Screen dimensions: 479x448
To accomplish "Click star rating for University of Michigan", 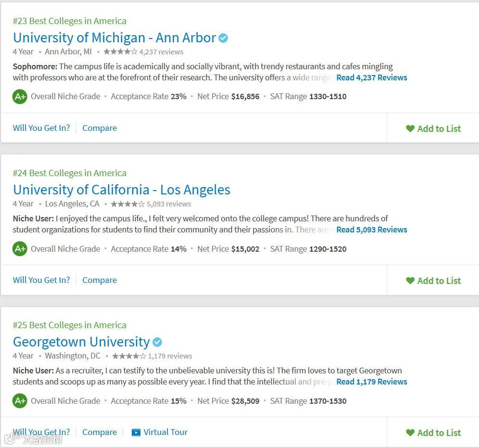I will pos(120,51).
